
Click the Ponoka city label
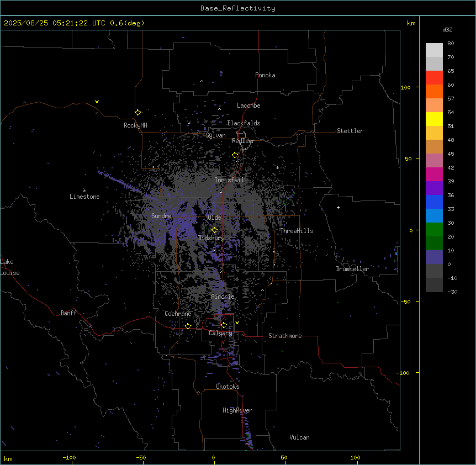tap(265, 75)
